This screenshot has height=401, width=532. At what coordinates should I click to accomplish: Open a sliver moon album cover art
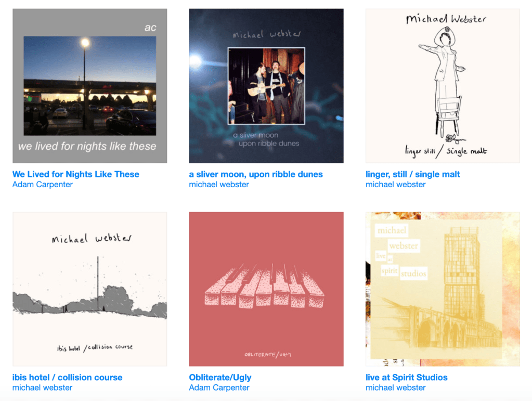click(x=266, y=86)
